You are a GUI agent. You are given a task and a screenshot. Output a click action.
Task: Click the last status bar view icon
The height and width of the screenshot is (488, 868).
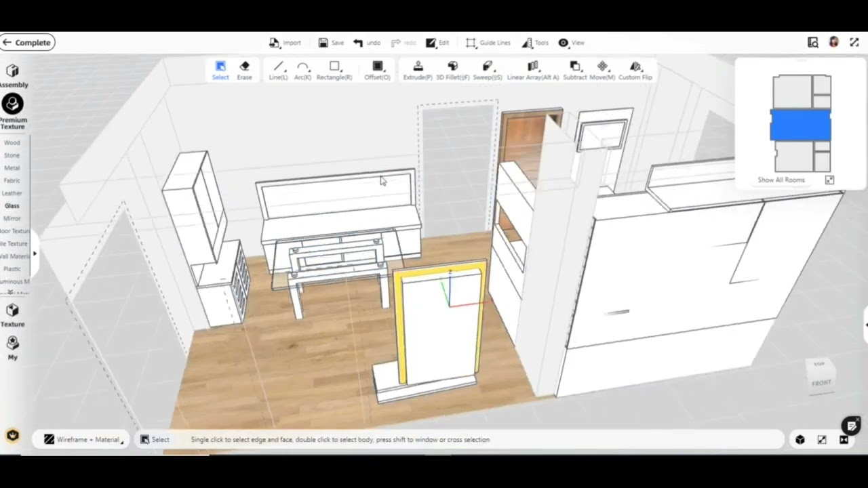[x=844, y=440]
